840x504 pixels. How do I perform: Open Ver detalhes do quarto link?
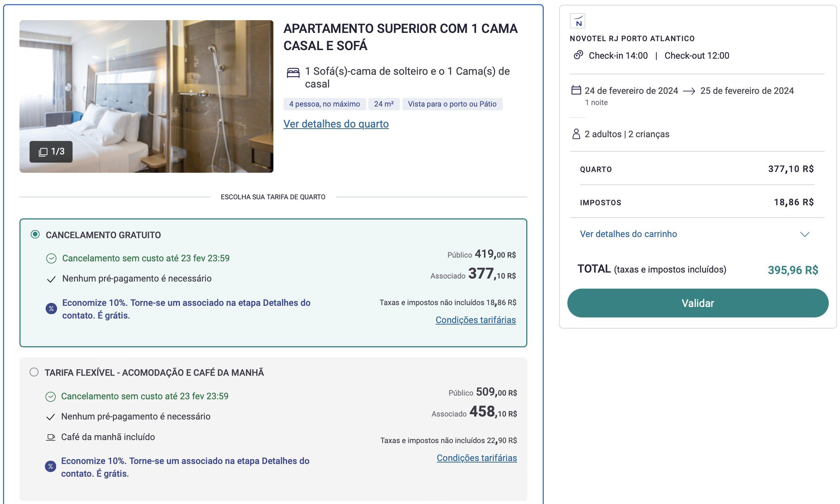pos(336,124)
